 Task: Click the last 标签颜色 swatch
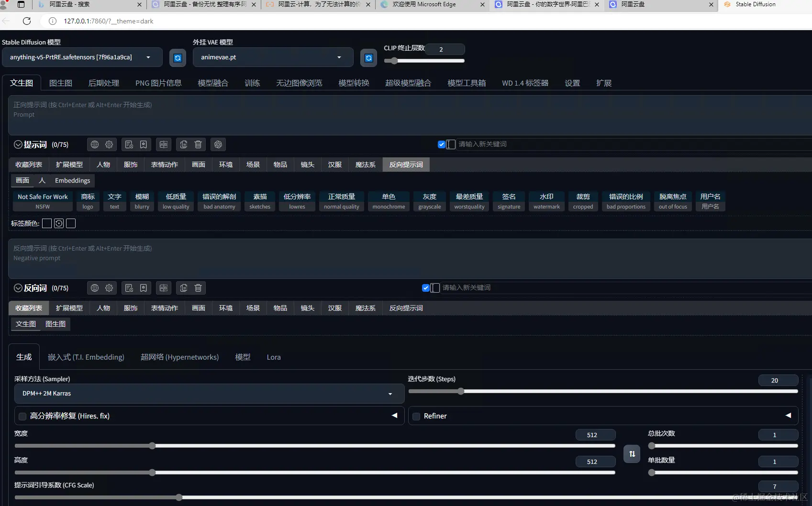coord(71,223)
